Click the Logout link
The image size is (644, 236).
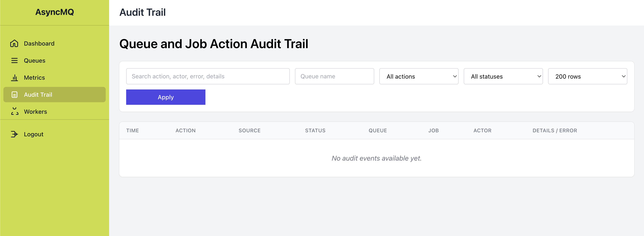(33, 134)
